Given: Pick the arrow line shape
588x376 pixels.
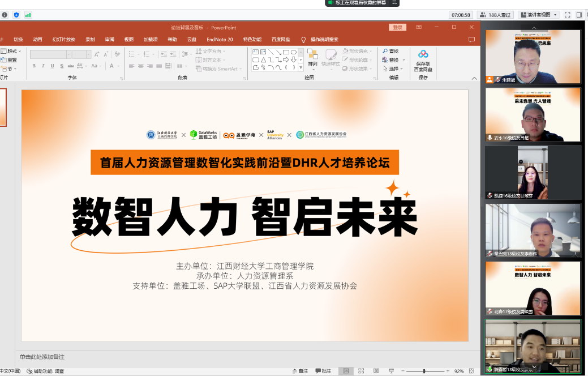Looking at the screenshot, I should (278, 52).
